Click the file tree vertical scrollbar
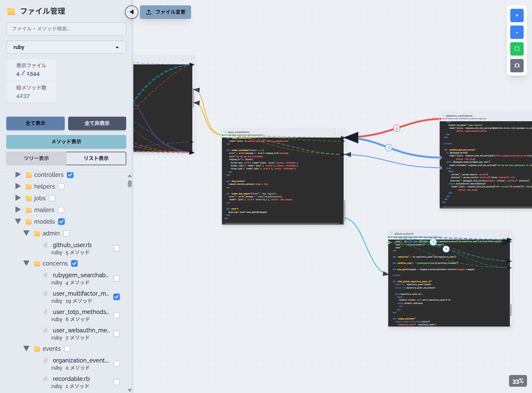This screenshot has height=393, width=532. click(130, 183)
